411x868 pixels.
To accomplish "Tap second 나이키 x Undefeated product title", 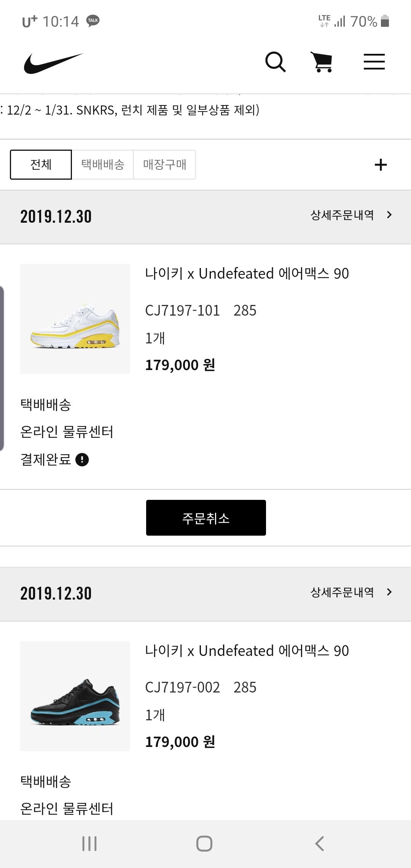I will 247,651.
